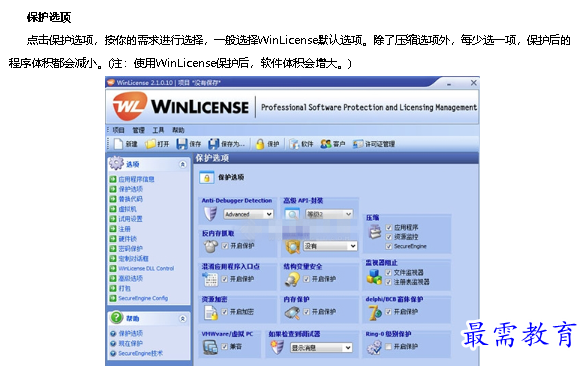Screen dimensions: 585x366
Task: Click the 反内存抓取 icon
Action: pos(210,246)
